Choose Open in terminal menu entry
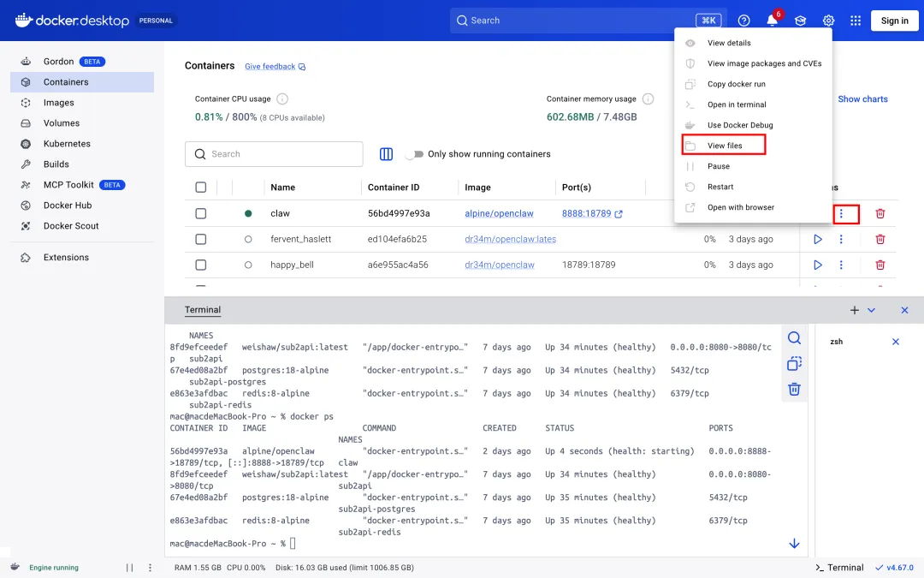924x578 pixels. [x=753, y=104]
